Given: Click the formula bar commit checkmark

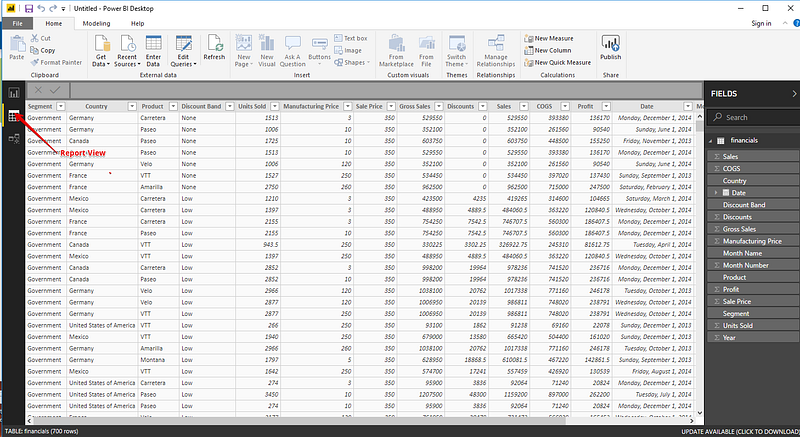Looking at the screenshot, I should click(55, 90).
